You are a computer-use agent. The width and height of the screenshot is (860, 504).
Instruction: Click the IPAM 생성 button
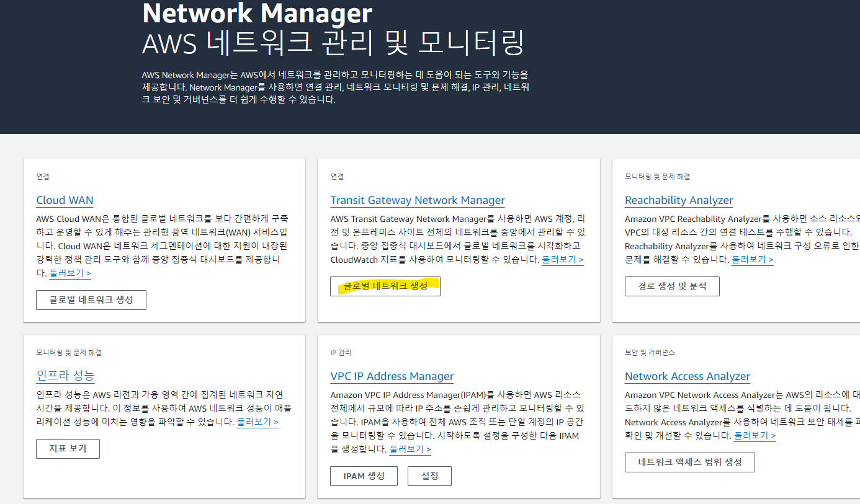point(364,475)
